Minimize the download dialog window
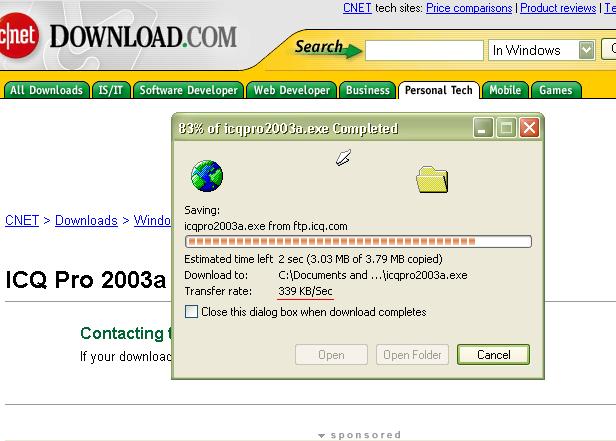 tap(483, 128)
